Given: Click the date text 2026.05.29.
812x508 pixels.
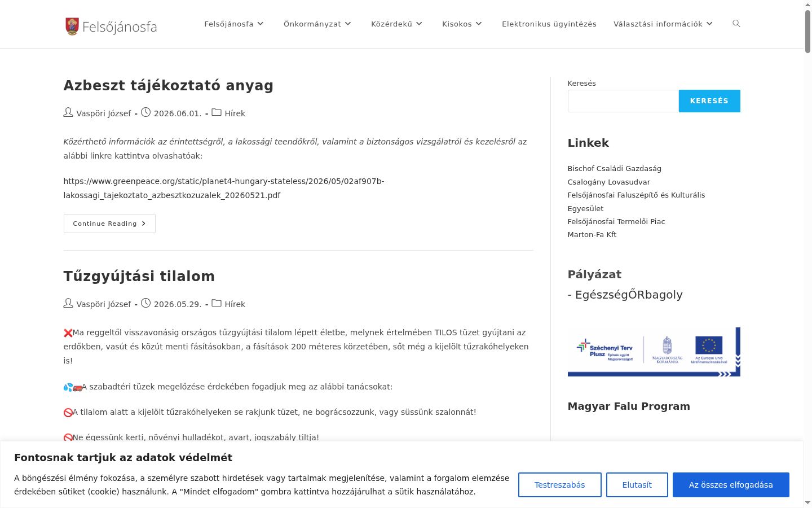Looking at the screenshot, I should click(178, 304).
